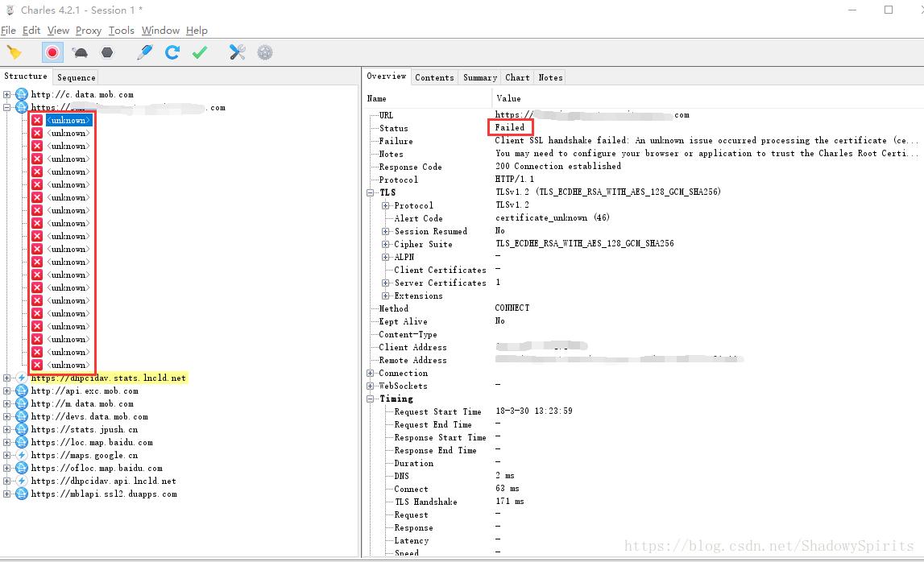Image resolution: width=924 pixels, height=562 pixels.
Task: Toggle the red Record button
Action: click(x=52, y=53)
